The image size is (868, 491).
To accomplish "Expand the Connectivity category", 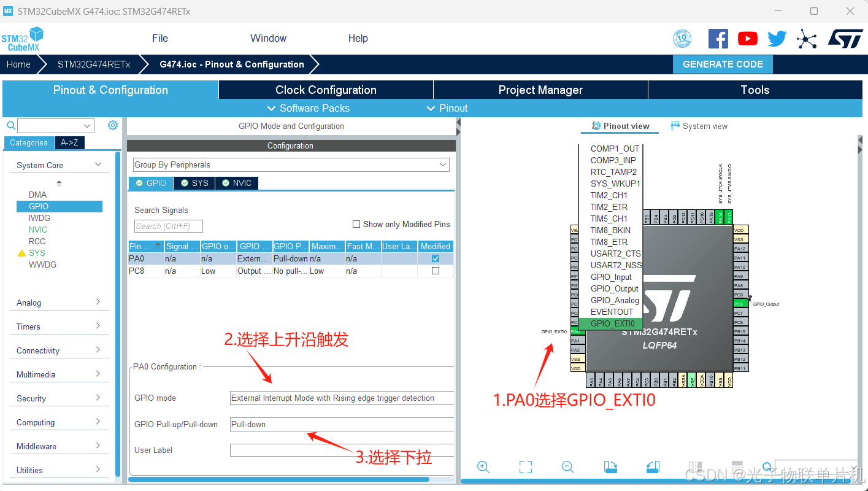I will tap(98, 350).
